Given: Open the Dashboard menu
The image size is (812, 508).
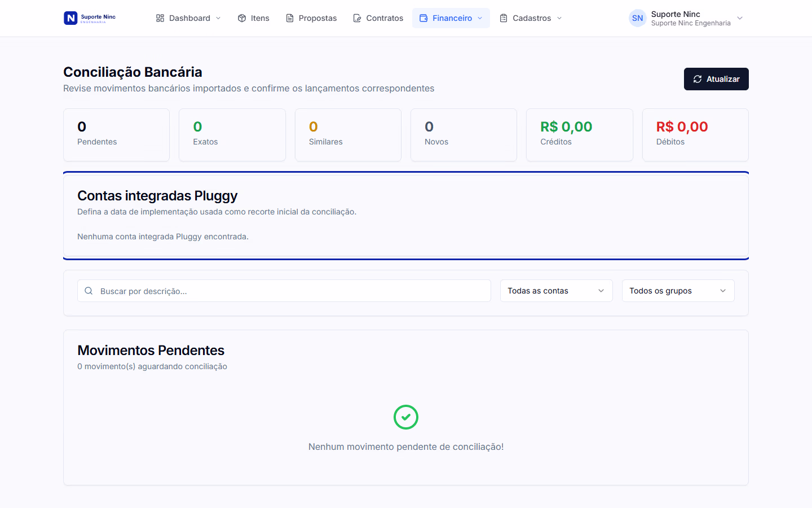Looking at the screenshot, I should coord(188,18).
